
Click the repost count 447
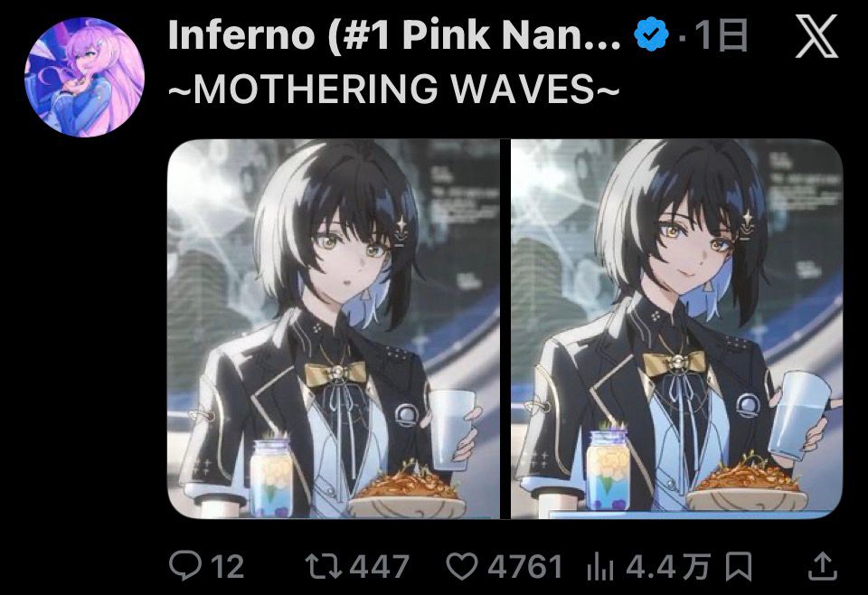[381, 567]
